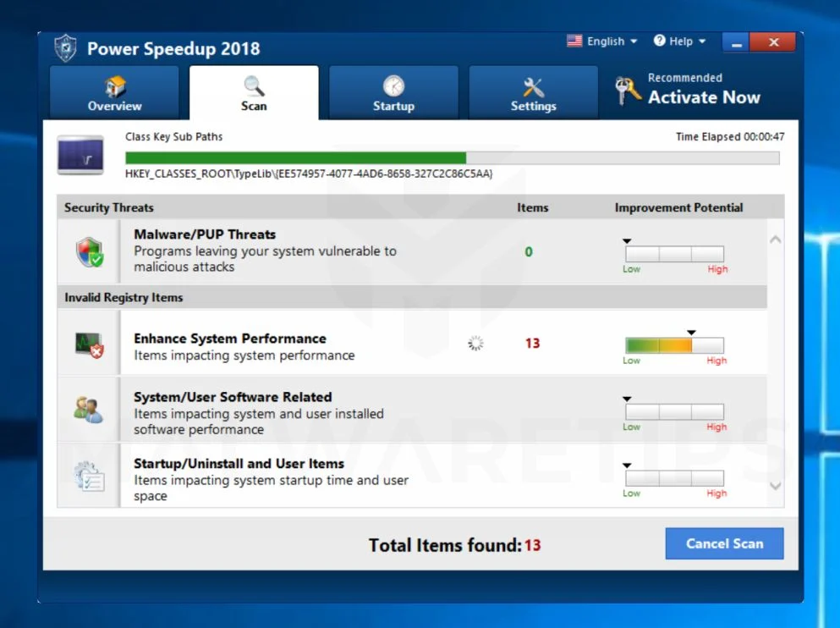
Task: Click the Startup/Uninstall gear checklist icon
Action: (89, 477)
